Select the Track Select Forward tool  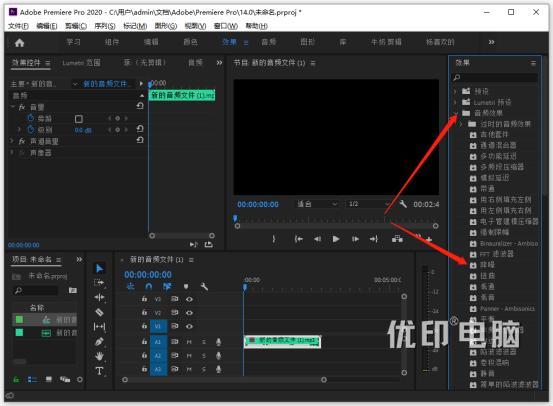pyautogui.click(x=99, y=283)
